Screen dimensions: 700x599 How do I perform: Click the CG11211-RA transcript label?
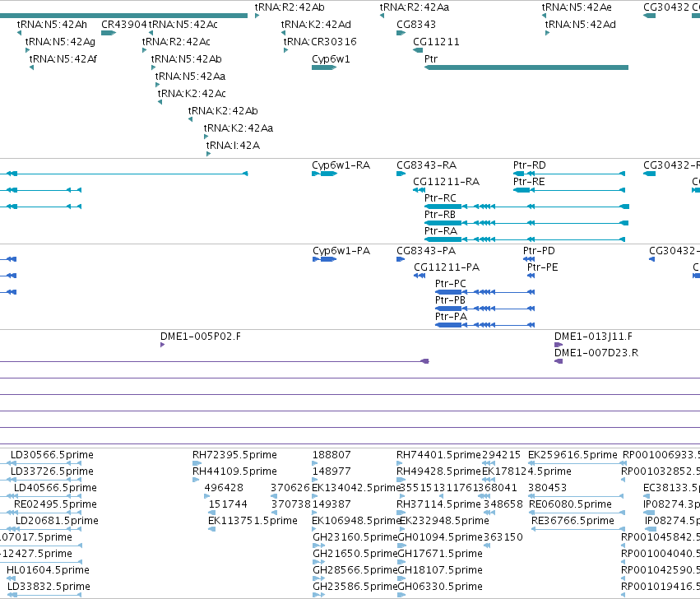446,182
